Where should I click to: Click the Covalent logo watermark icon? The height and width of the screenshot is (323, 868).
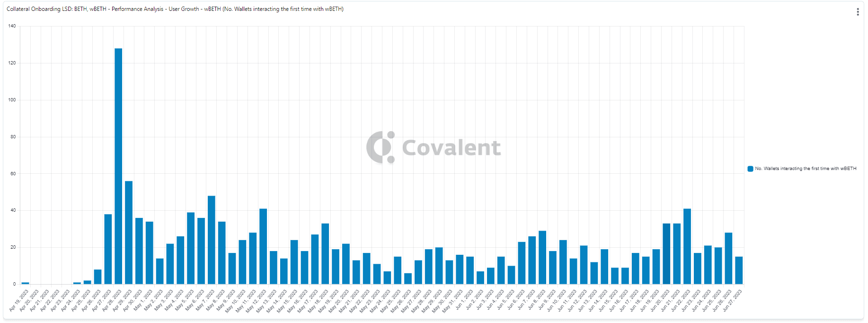tap(380, 147)
